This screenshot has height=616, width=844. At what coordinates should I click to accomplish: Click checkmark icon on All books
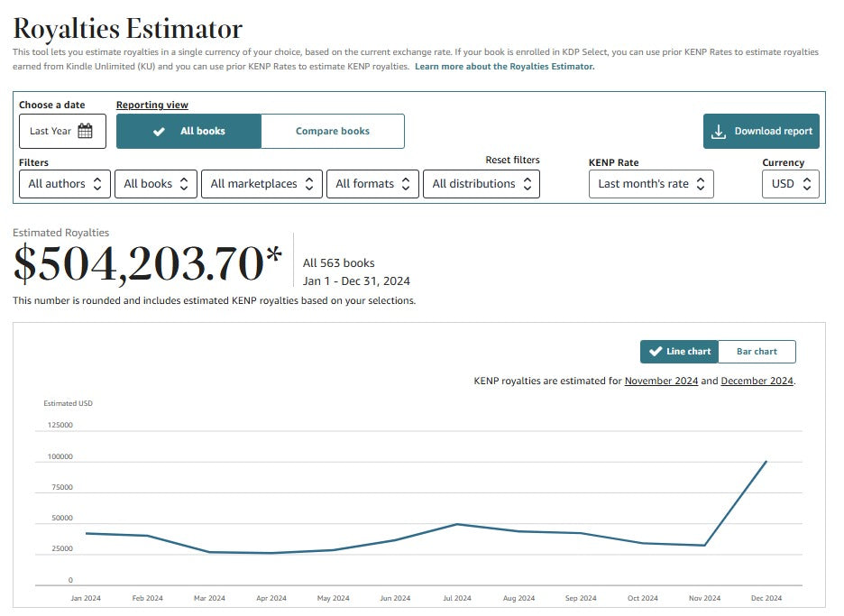[159, 132]
